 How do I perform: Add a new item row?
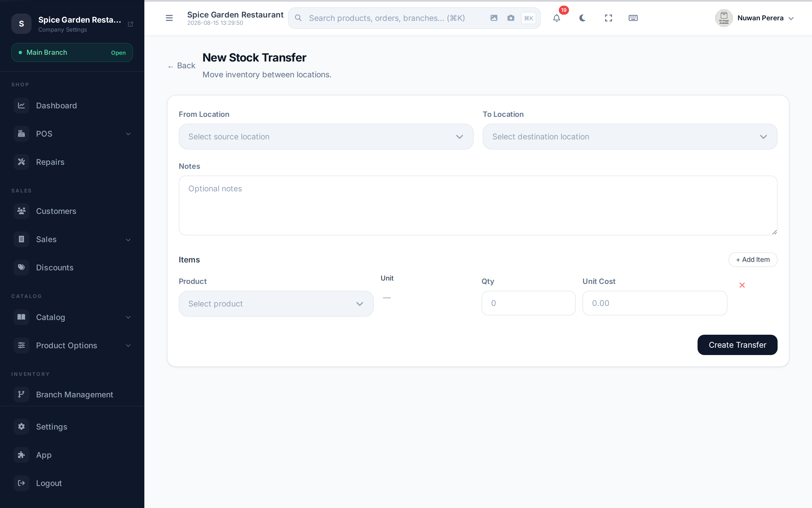753,260
